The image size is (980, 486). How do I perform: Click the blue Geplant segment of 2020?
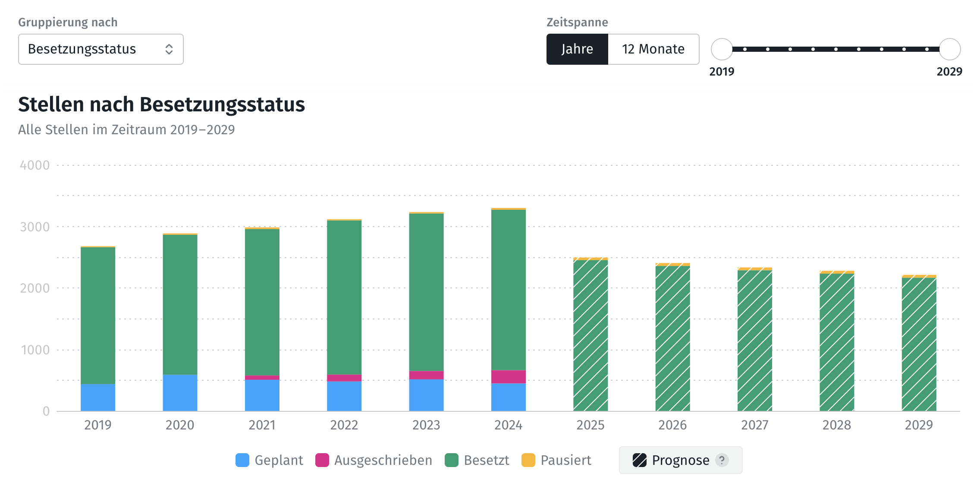(180, 393)
